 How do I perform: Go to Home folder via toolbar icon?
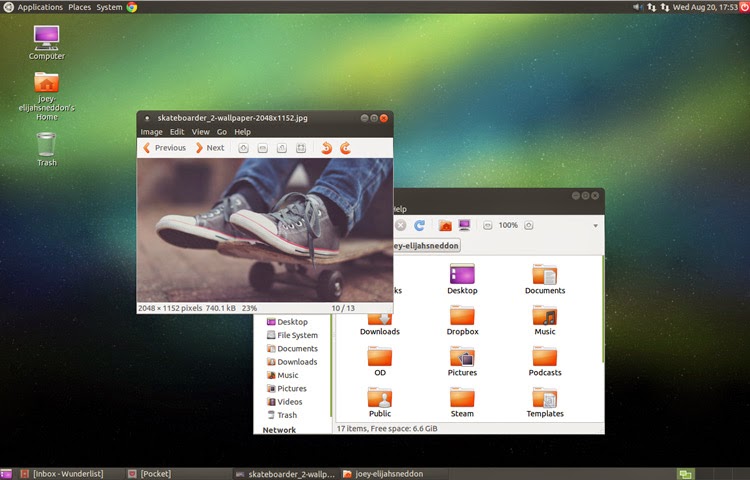[x=445, y=225]
